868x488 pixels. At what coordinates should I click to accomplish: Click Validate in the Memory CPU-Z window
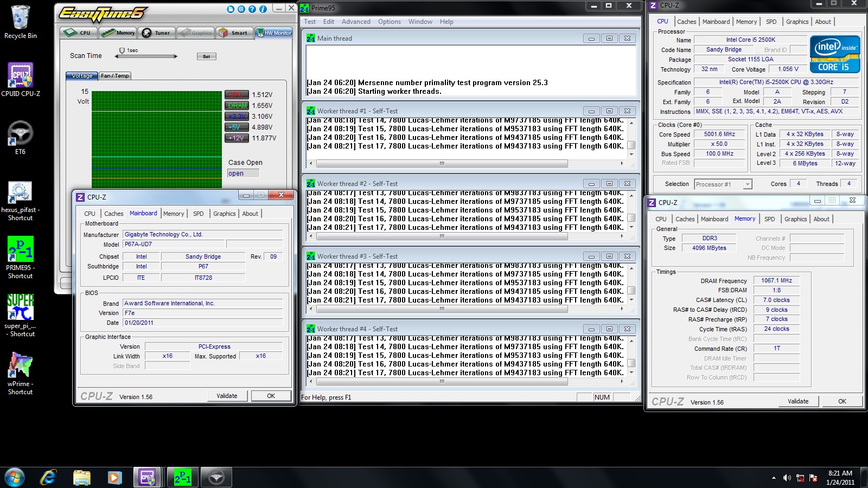(x=797, y=401)
